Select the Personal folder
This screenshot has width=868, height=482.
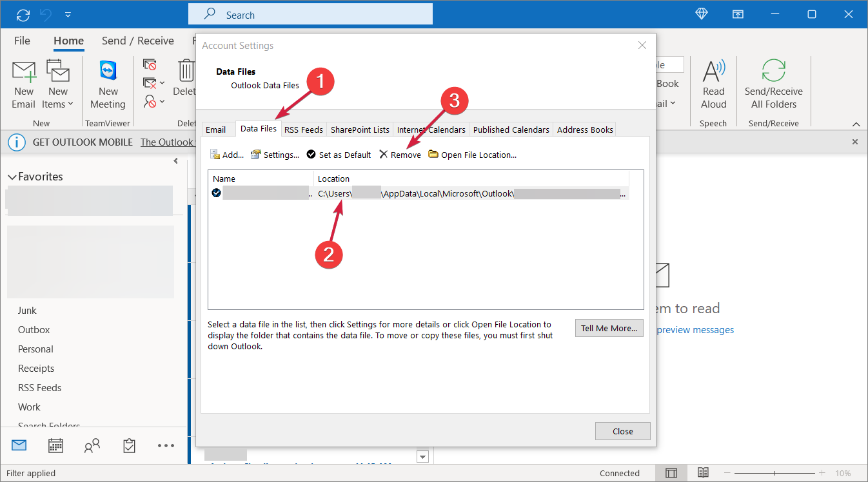(x=35, y=349)
